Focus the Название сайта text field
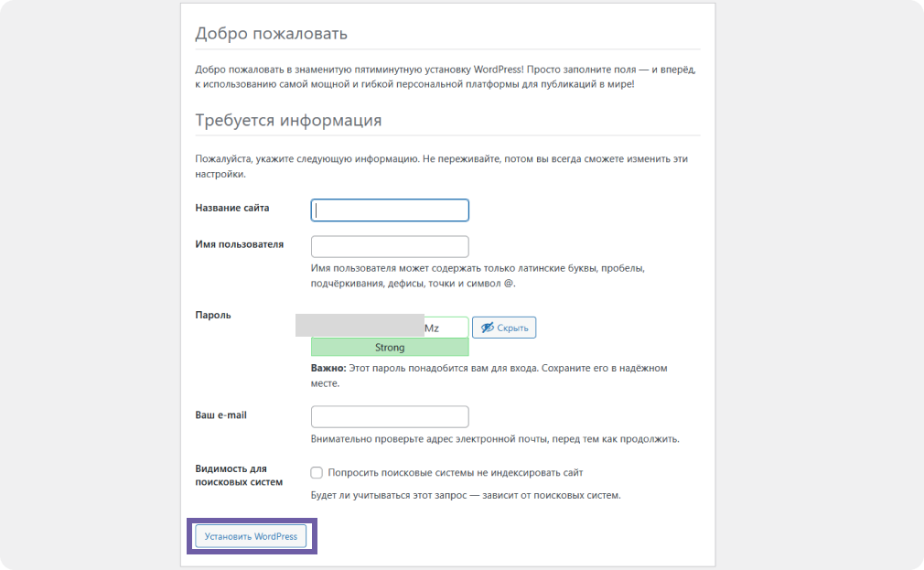The width and height of the screenshot is (924, 570). pyautogui.click(x=390, y=210)
